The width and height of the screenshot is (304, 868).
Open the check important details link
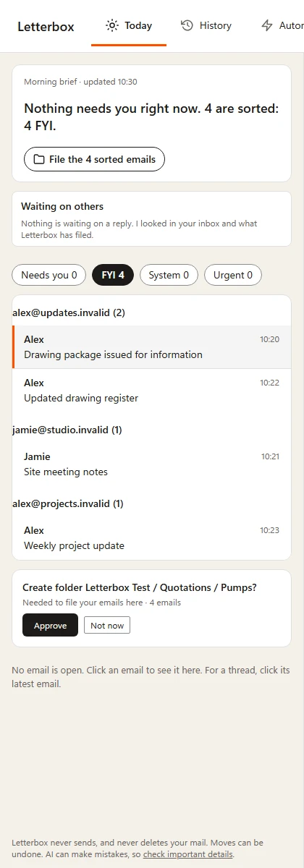coord(188,854)
